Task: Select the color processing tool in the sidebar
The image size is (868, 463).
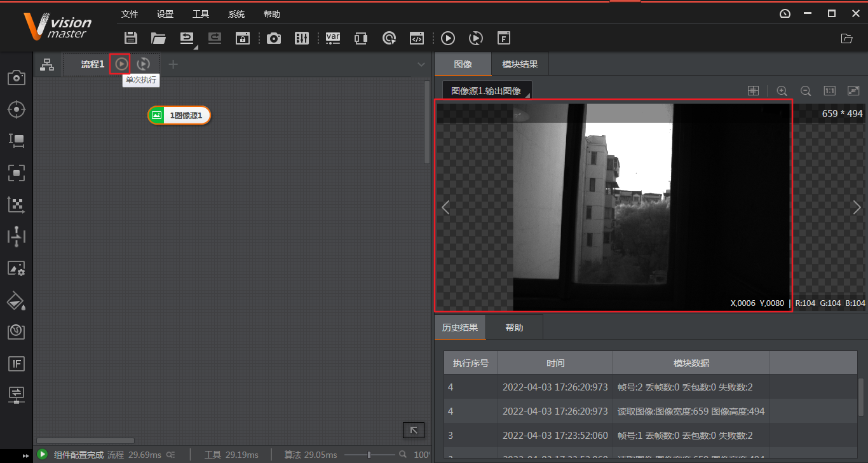Action: pyautogui.click(x=17, y=300)
